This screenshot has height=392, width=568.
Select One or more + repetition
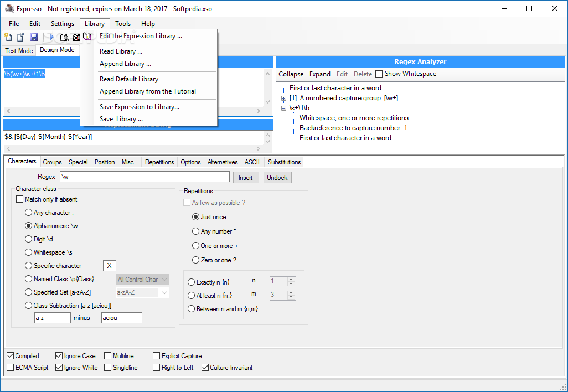(x=195, y=246)
